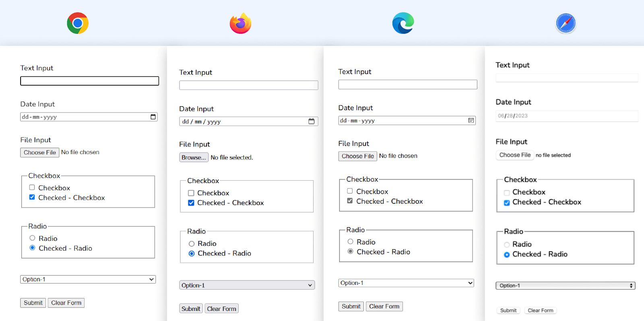Click the Firefox logo icon
644x321 pixels.
(x=241, y=23)
